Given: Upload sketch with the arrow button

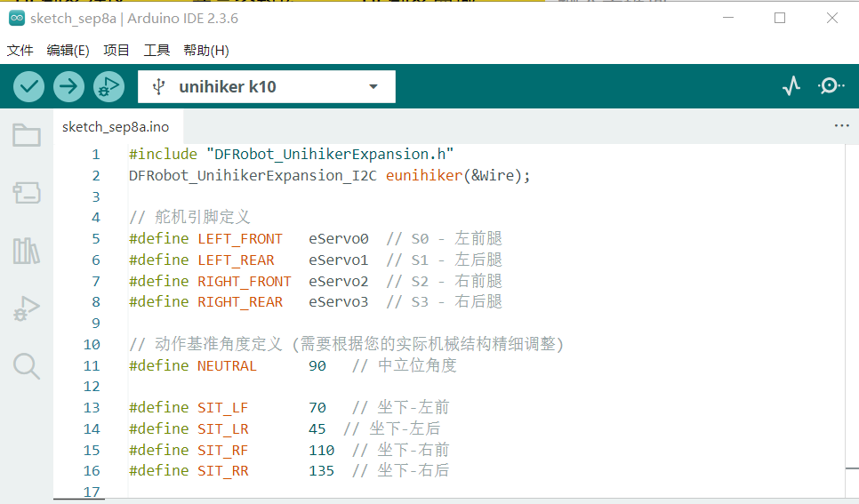Looking at the screenshot, I should click(x=68, y=86).
